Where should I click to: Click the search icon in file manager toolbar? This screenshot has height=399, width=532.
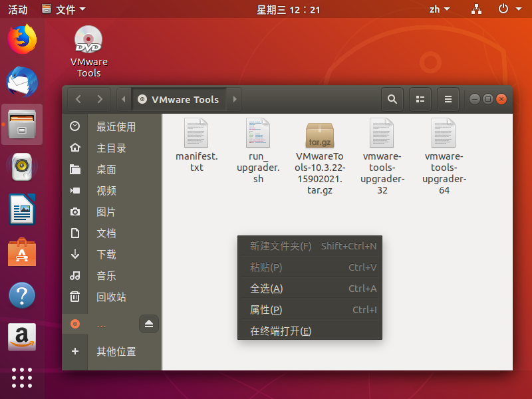point(392,99)
